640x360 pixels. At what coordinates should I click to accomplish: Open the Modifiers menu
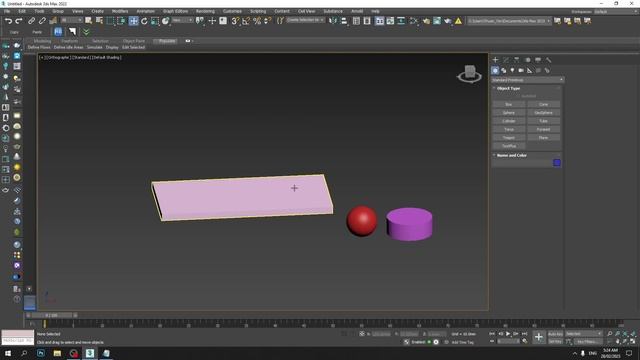pyautogui.click(x=120, y=11)
